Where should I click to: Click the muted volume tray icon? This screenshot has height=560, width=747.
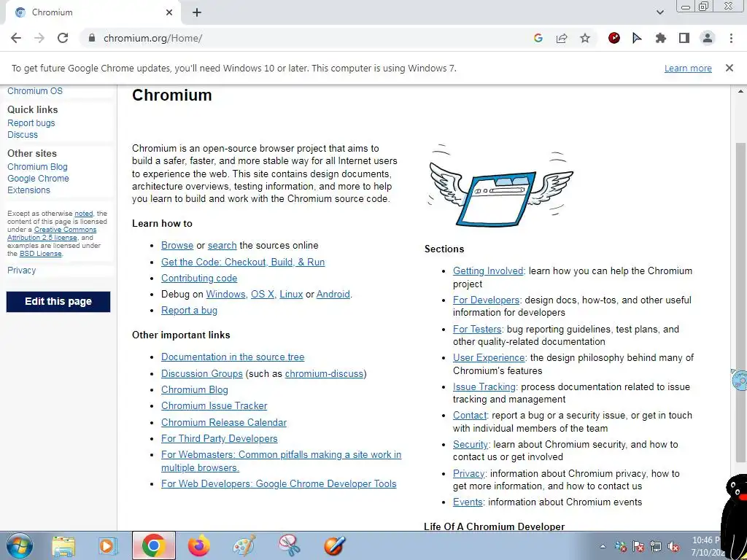point(673,547)
